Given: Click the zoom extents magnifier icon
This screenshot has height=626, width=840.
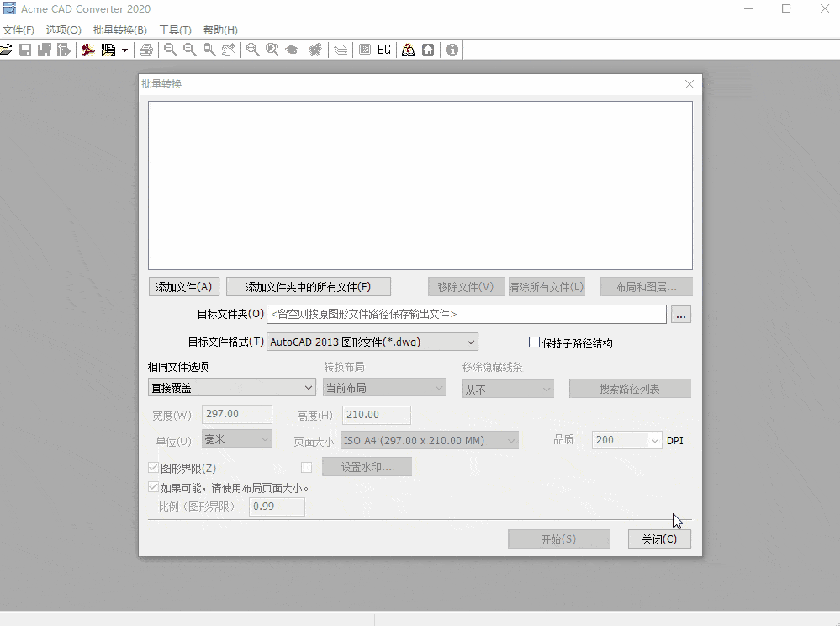Looking at the screenshot, I should pos(253,50).
